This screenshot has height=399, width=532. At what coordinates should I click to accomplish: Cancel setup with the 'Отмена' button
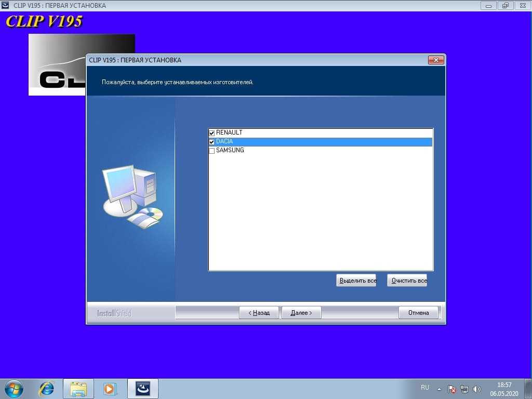click(x=418, y=313)
